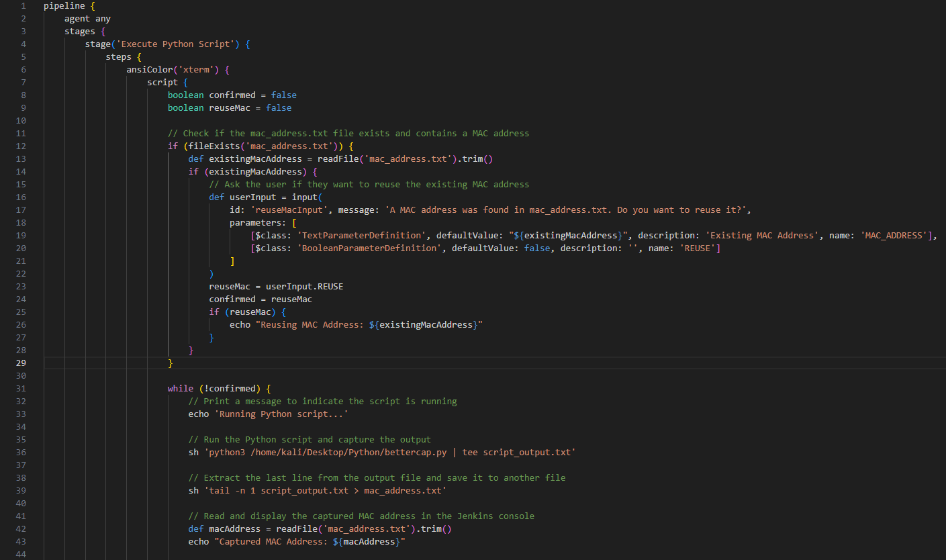
Task: Click the 'Do you want to reuse it?' message string
Action: (679, 210)
